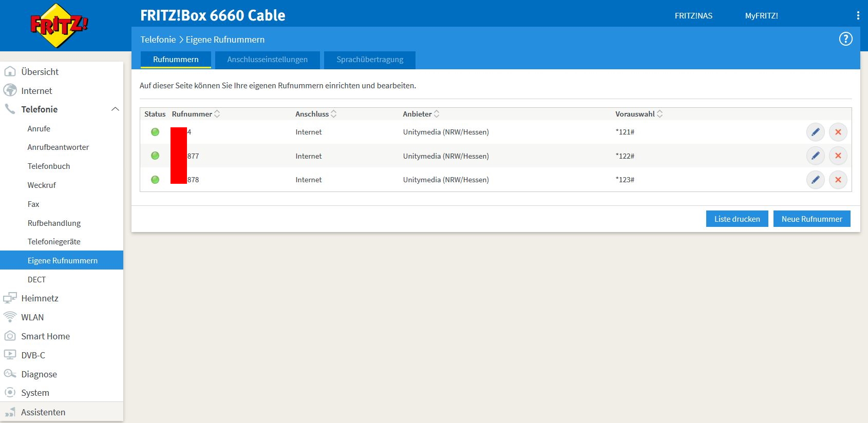868x423 pixels.
Task: Sort by Vorauswahl column arrows
Action: [x=659, y=114]
